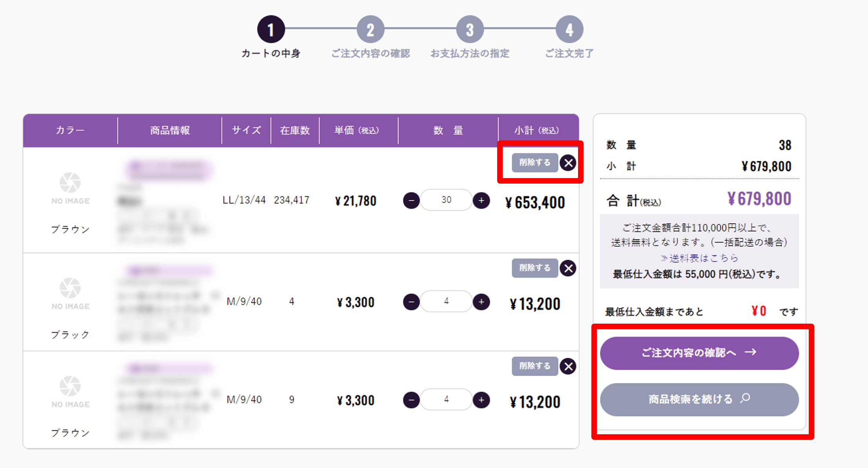Screen dimensions: 868x468
Task: Decrease quantity on the last brown row
Action: click(x=411, y=400)
